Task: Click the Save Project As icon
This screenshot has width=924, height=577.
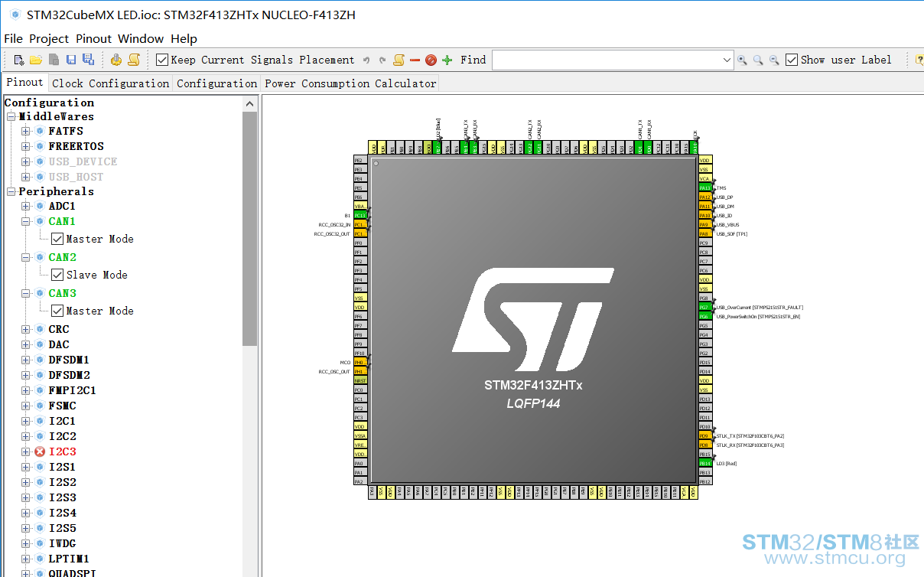Action: pyautogui.click(x=88, y=60)
